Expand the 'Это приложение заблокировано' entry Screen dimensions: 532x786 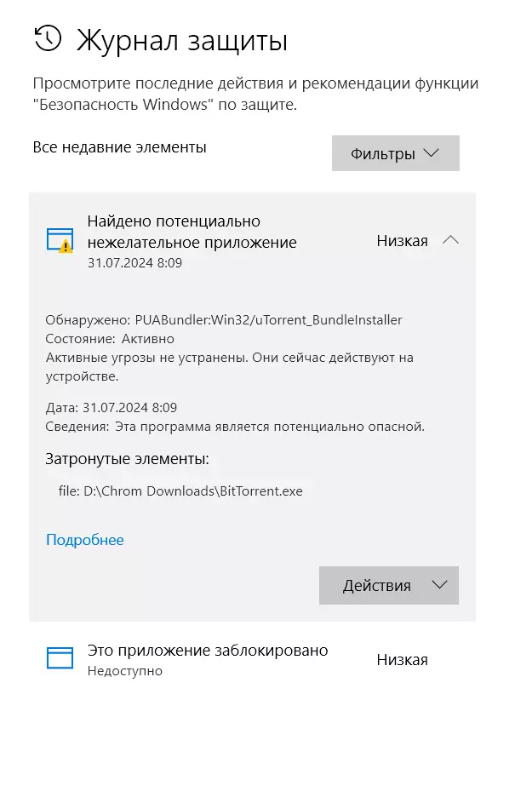[x=252, y=659]
